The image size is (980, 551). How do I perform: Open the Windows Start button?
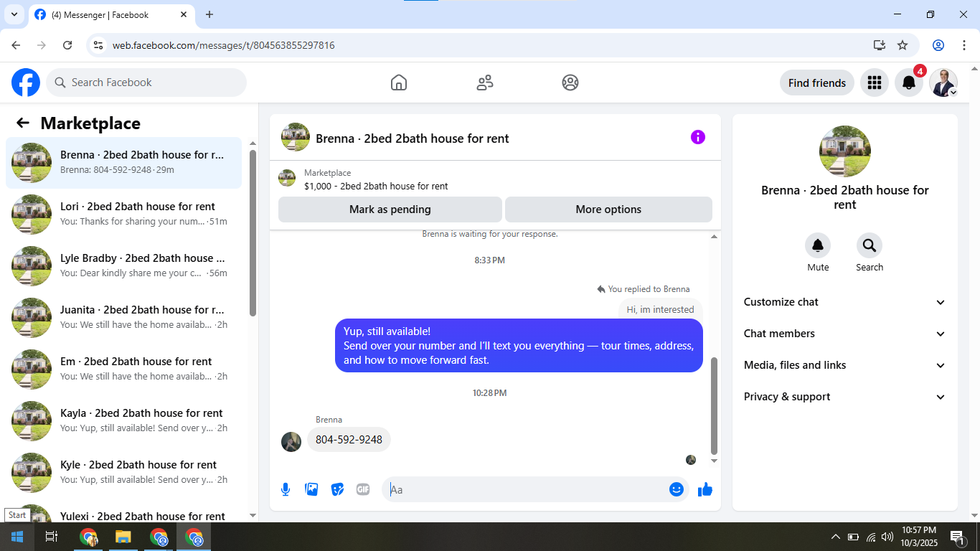[x=17, y=537]
